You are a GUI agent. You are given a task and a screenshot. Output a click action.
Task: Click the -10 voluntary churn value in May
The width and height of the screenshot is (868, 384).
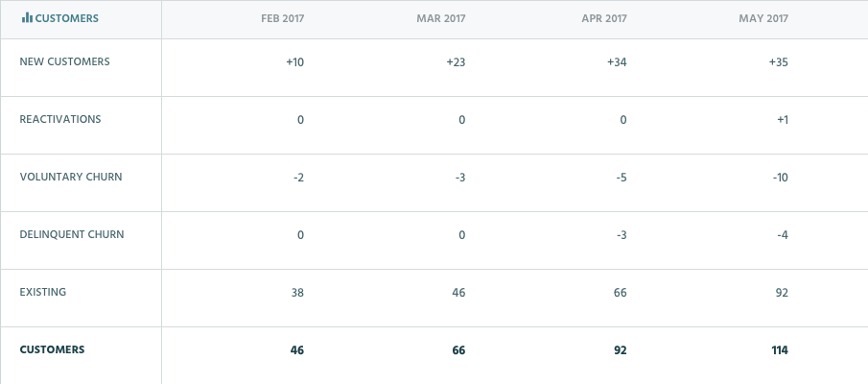[x=780, y=178]
